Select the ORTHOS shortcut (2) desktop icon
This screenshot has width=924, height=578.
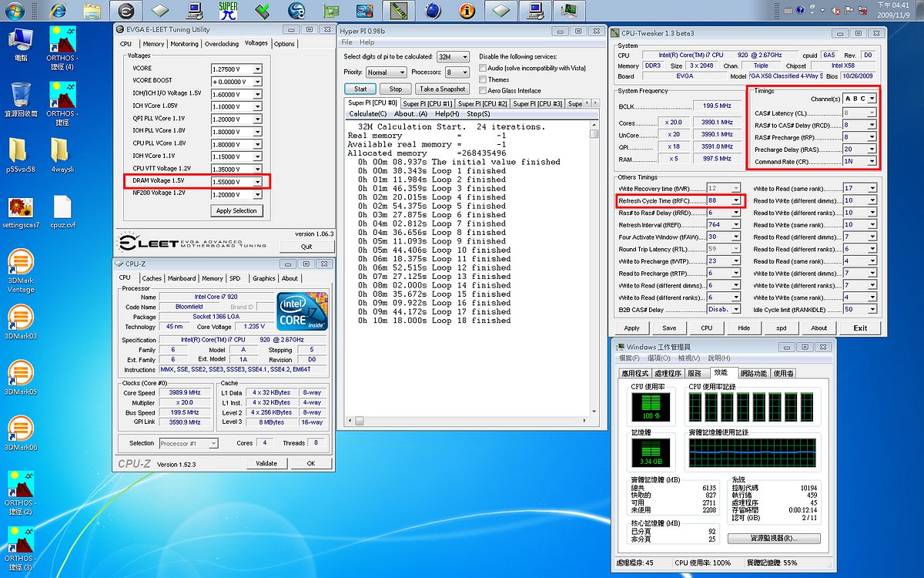point(21,493)
